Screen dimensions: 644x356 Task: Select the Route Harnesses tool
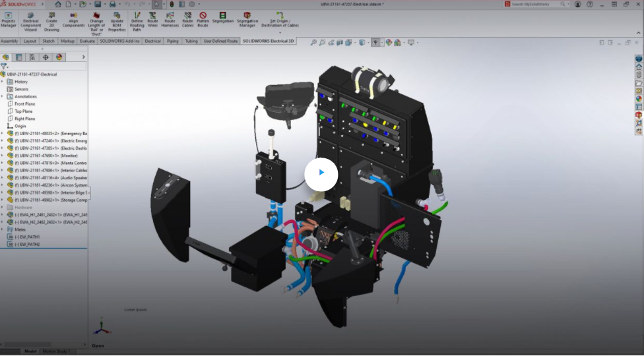[170, 20]
